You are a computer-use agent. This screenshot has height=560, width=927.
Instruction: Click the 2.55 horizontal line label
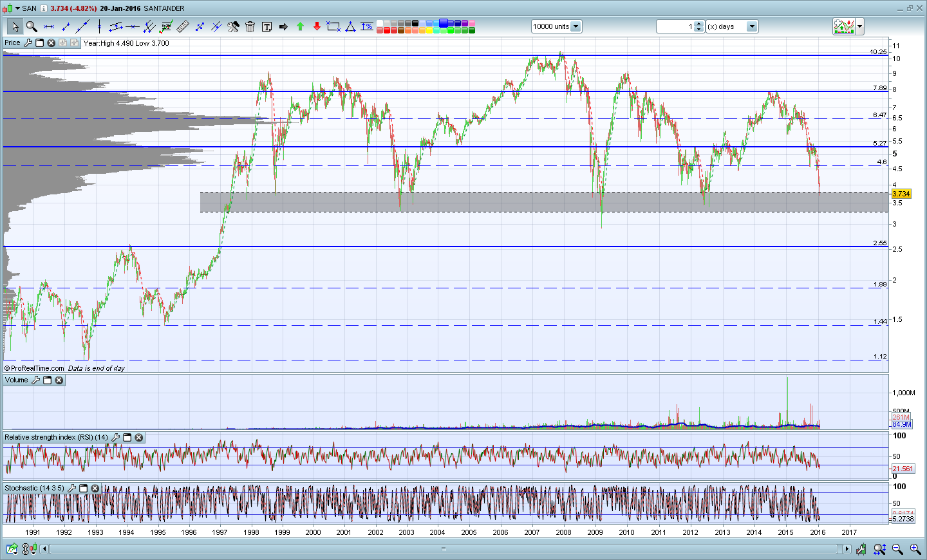pos(880,243)
